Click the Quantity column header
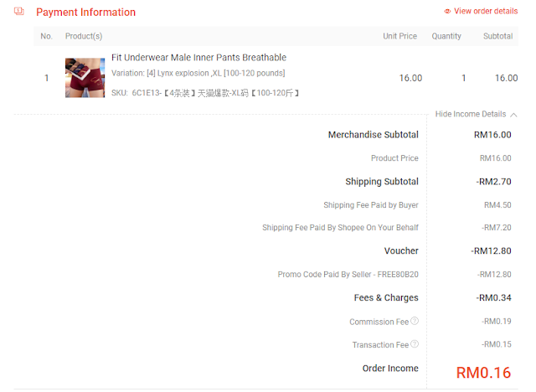 pyautogui.click(x=446, y=36)
